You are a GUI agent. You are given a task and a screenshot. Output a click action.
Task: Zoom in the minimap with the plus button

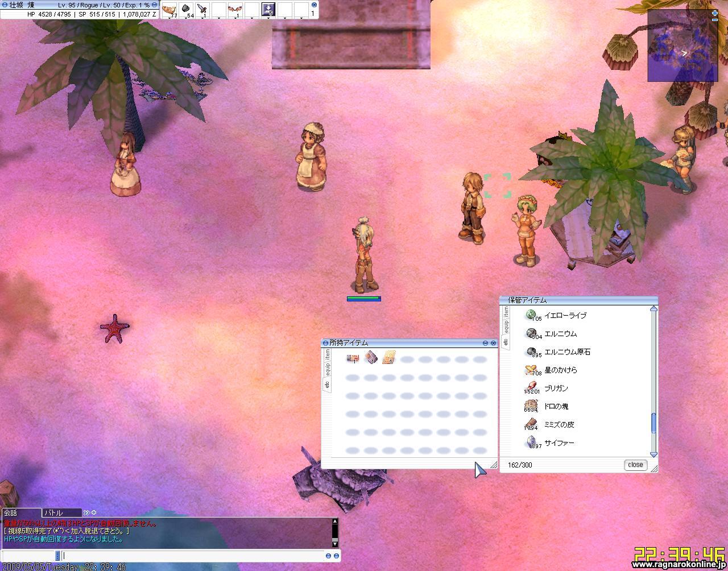tap(715, 13)
